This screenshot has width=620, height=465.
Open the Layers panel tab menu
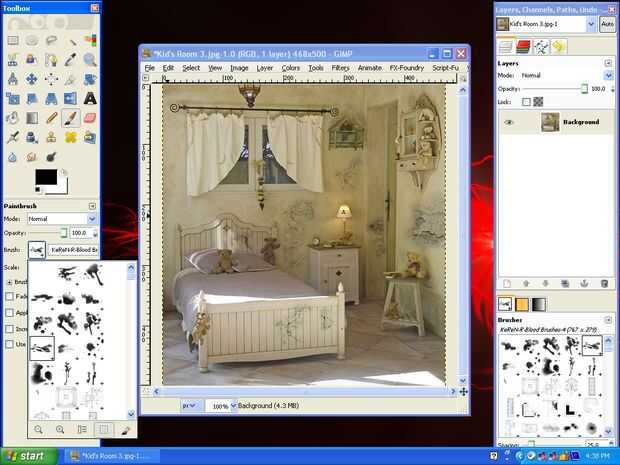tap(608, 63)
